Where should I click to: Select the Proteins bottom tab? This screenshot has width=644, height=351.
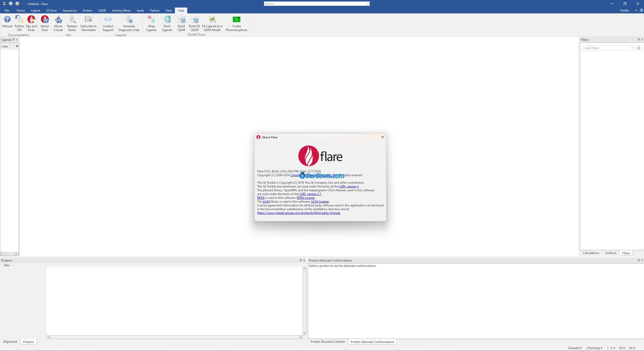point(28,342)
